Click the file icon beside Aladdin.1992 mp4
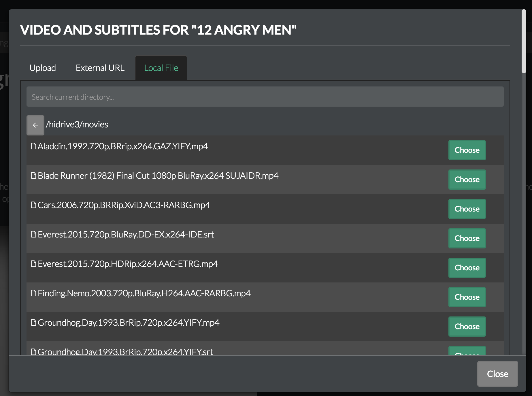This screenshot has width=532, height=396. tap(34, 146)
